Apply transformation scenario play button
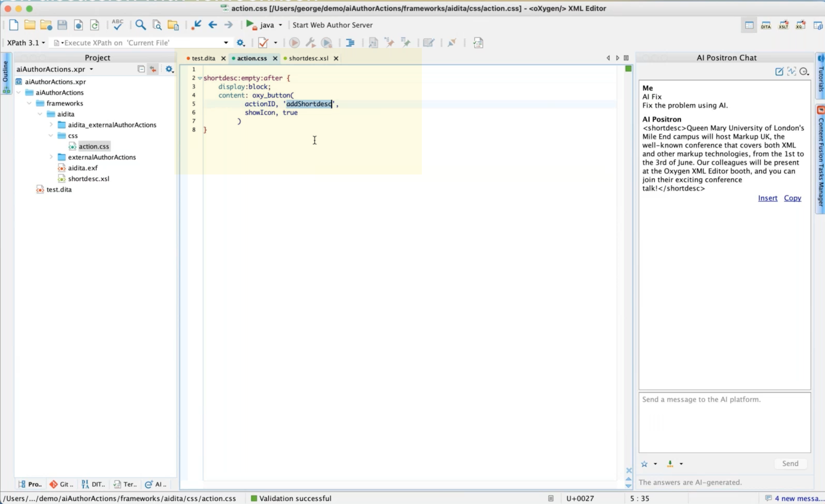 tap(294, 43)
